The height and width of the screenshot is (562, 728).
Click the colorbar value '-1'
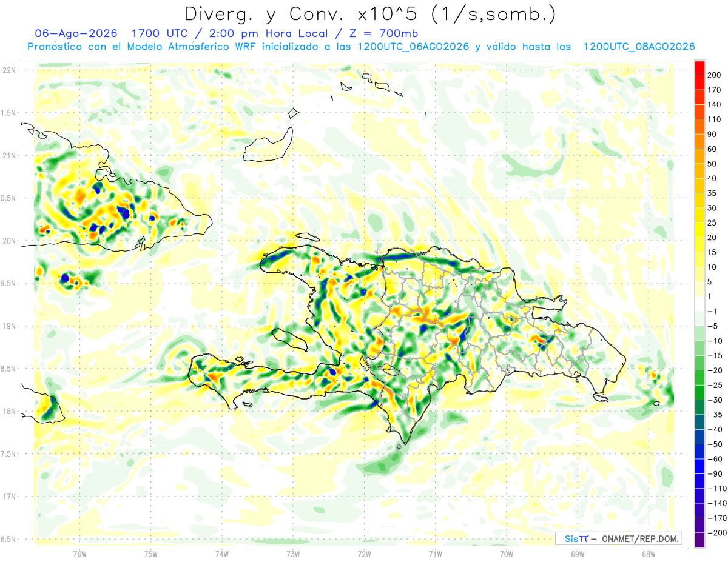(x=712, y=311)
